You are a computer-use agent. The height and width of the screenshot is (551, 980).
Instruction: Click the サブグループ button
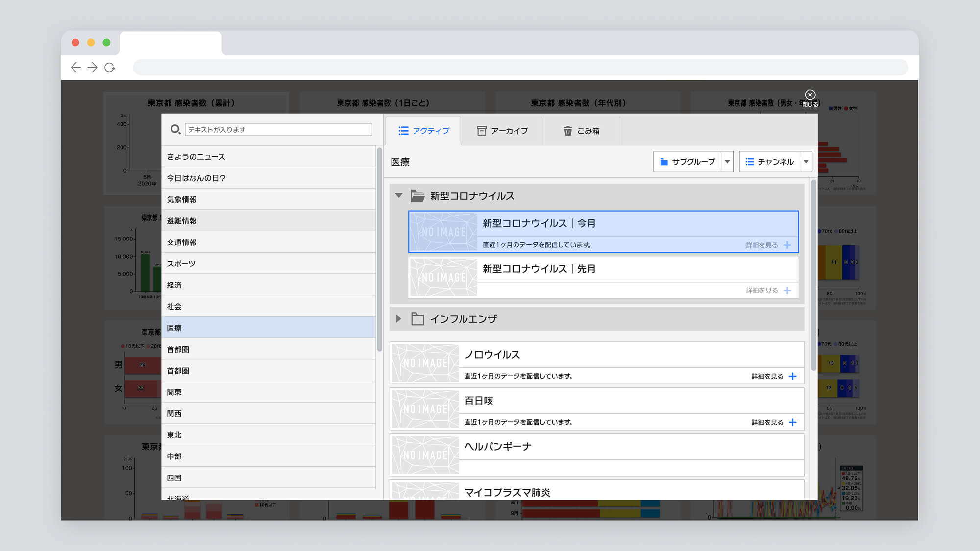[687, 162]
